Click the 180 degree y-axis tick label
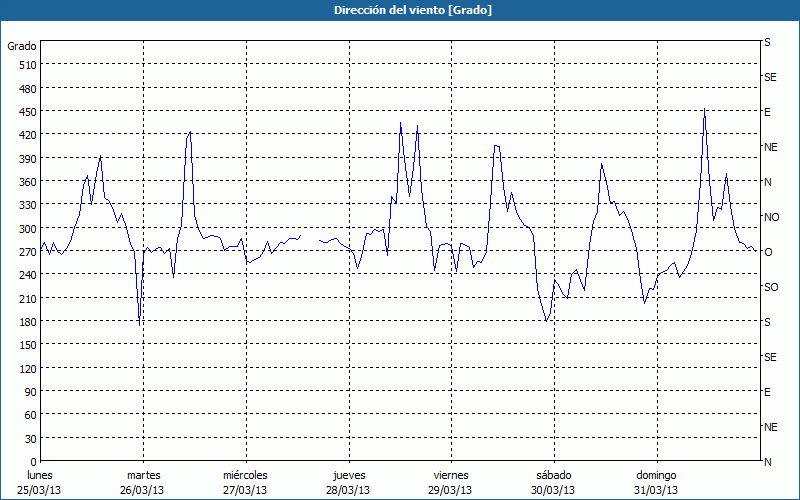 coord(27,322)
